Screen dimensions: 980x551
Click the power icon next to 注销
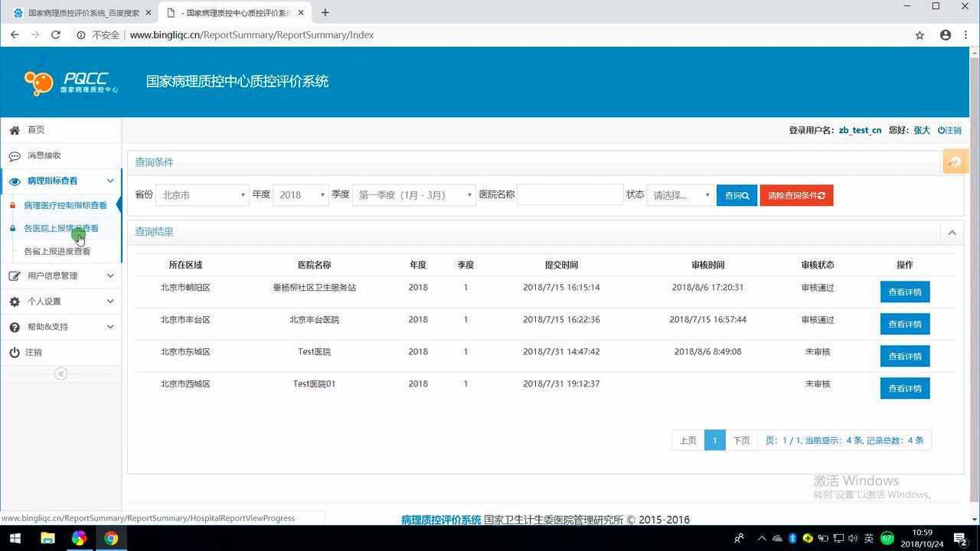point(15,352)
